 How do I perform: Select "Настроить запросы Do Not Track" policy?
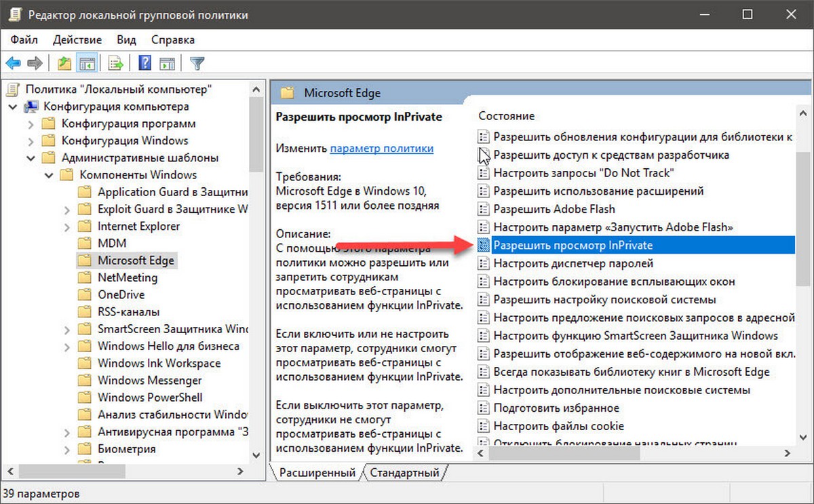coord(584,173)
